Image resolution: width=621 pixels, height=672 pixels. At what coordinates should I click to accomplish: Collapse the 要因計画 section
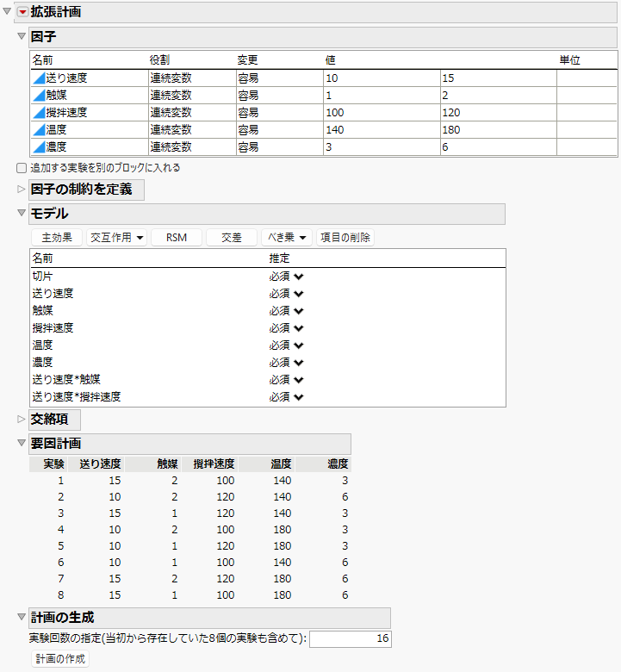coord(22,443)
